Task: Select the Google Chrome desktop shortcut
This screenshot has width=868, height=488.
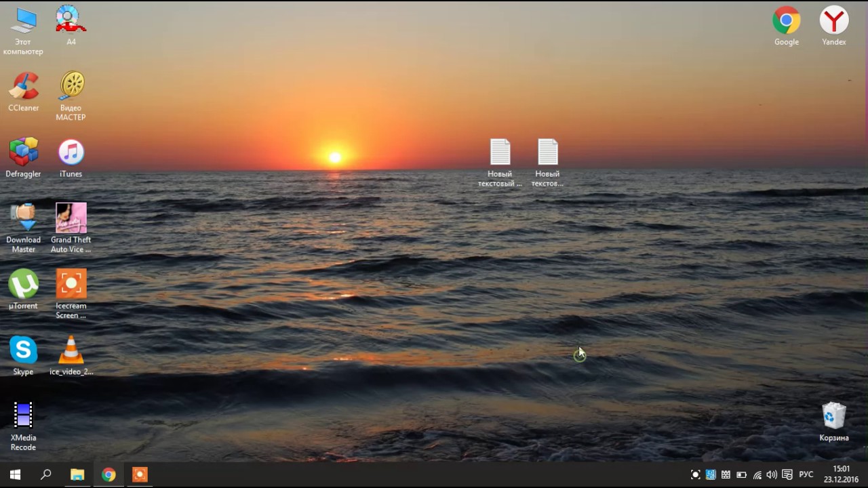Action: [787, 26]
